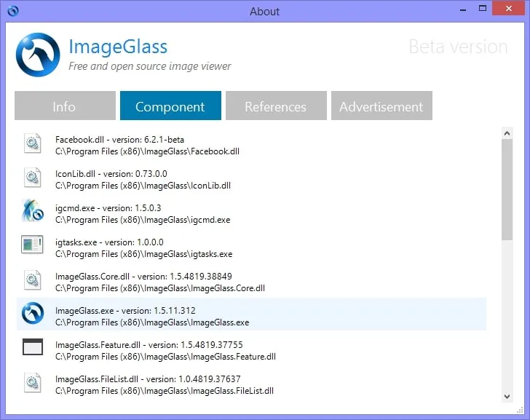Open the Advertisement tab
Screen dimensions: 530x420
pos(381,106)
